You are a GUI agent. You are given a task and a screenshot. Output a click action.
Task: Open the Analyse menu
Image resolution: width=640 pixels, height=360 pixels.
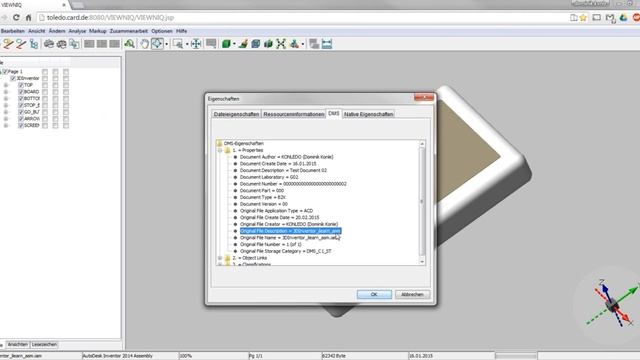[x=77, y=31]
